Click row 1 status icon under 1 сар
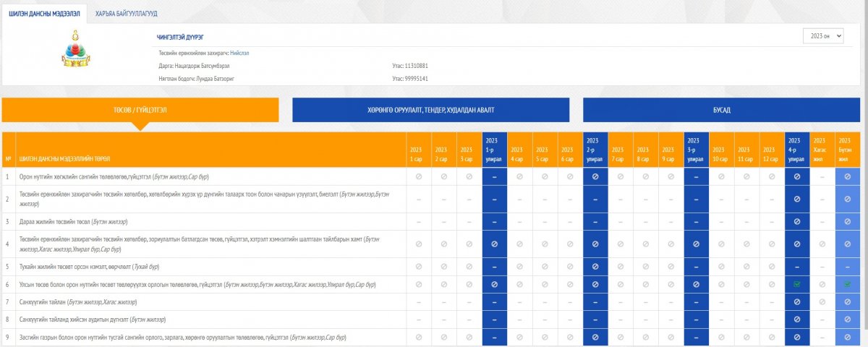Viewport: 868px width, 347px height. [418, 176]
